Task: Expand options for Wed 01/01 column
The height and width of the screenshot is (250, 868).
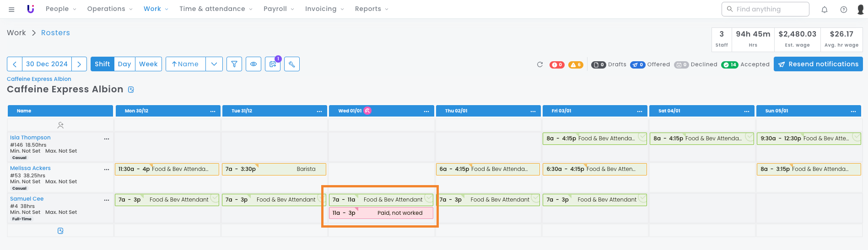Action: pos(426,111)
